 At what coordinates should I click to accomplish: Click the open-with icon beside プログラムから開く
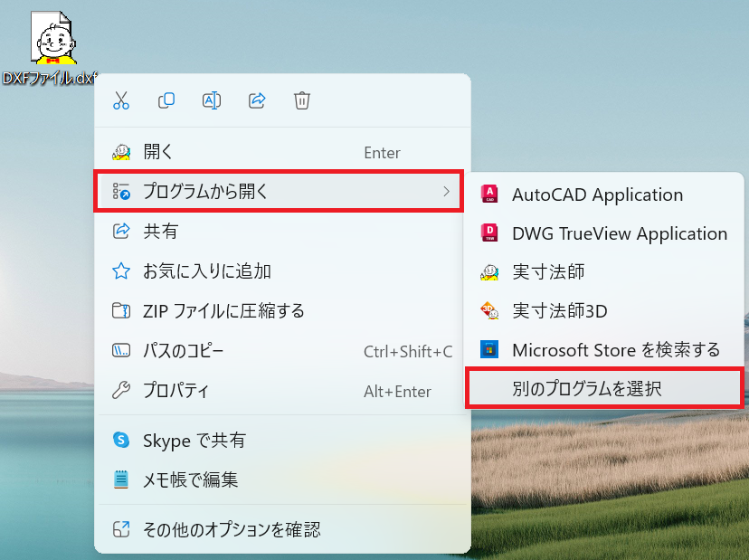coord(121,191)
